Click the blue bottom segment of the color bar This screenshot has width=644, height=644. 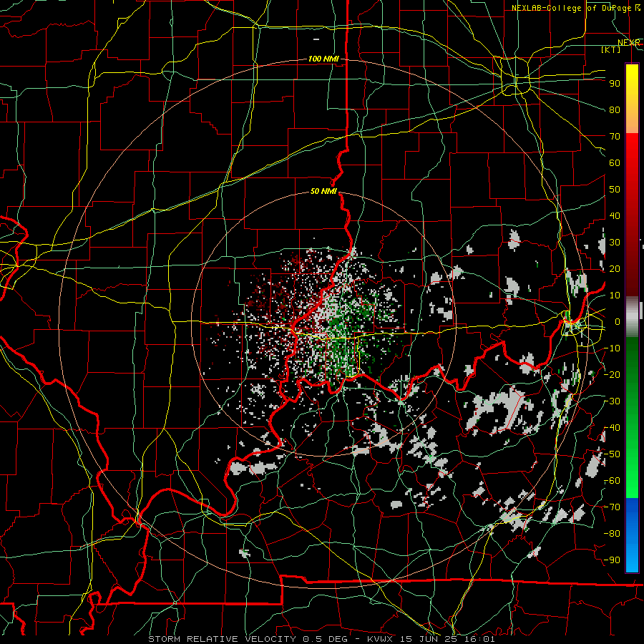click(632, 535)
